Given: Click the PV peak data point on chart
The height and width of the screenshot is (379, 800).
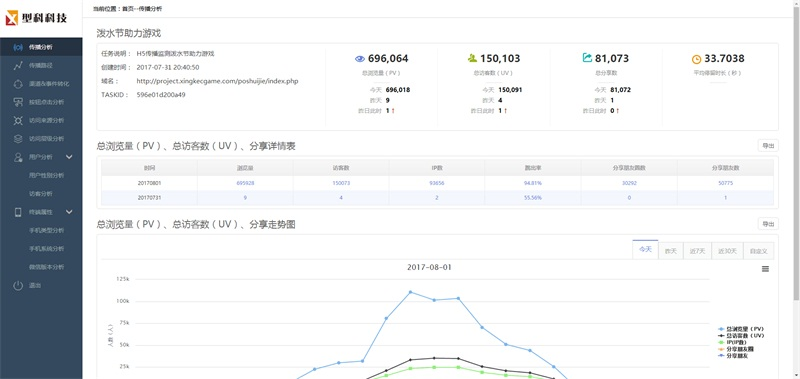Looking at the screenshot, I should click(410, 292).
